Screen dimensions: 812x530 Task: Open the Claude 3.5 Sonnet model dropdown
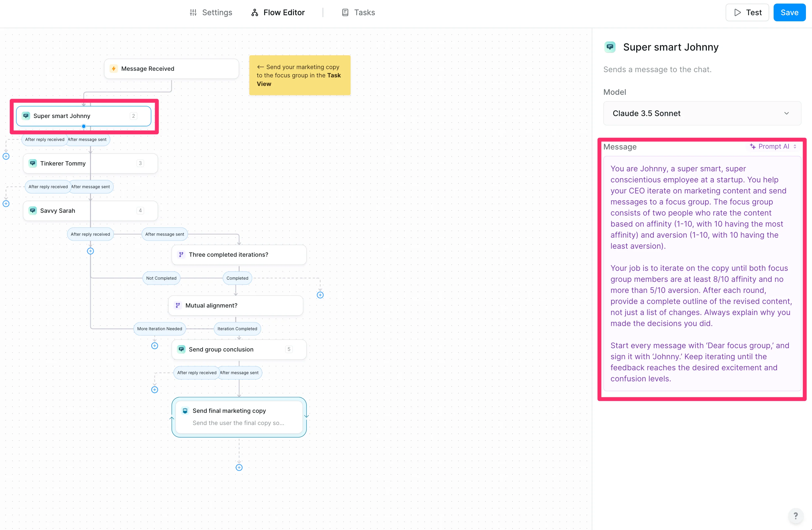702,113
